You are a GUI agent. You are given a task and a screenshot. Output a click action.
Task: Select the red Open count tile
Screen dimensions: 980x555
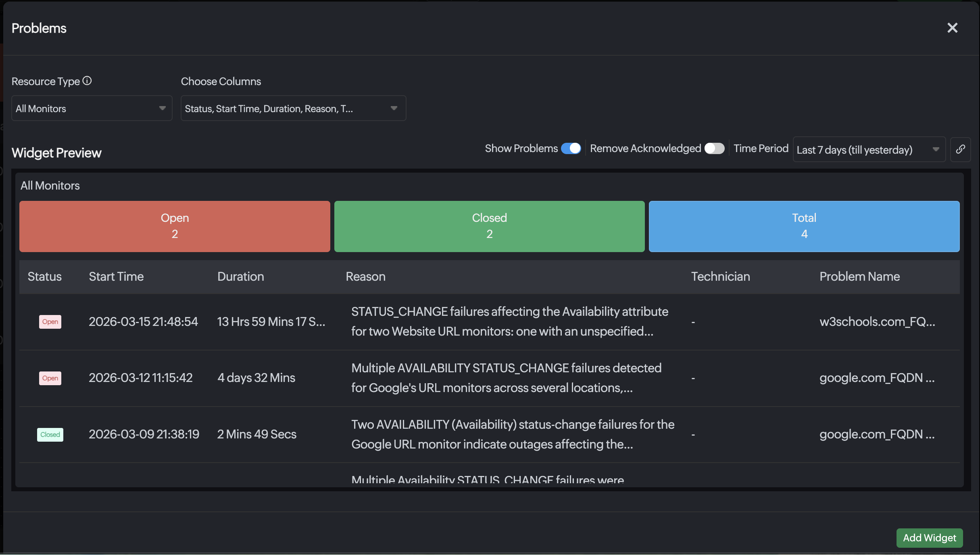175,226
